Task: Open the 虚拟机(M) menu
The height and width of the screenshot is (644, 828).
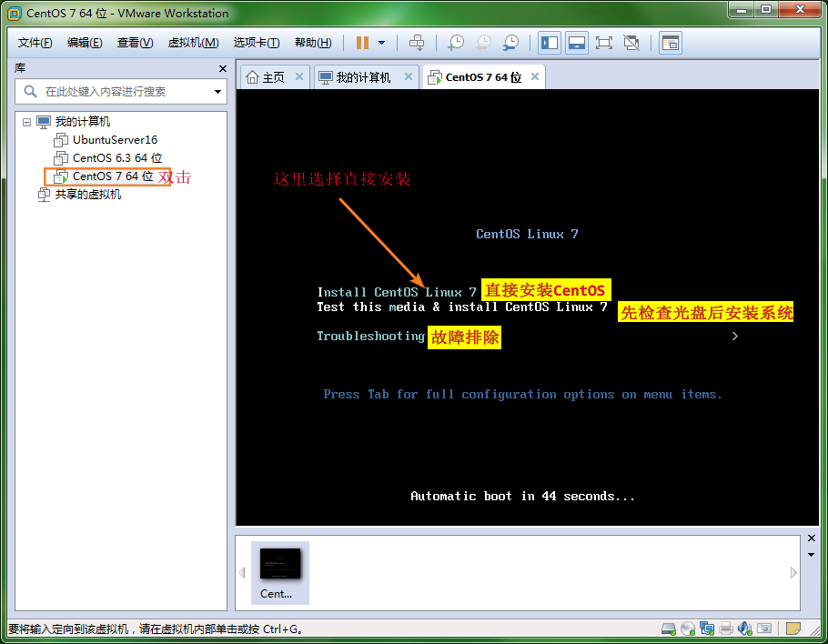Action: [x=193, y=43]
